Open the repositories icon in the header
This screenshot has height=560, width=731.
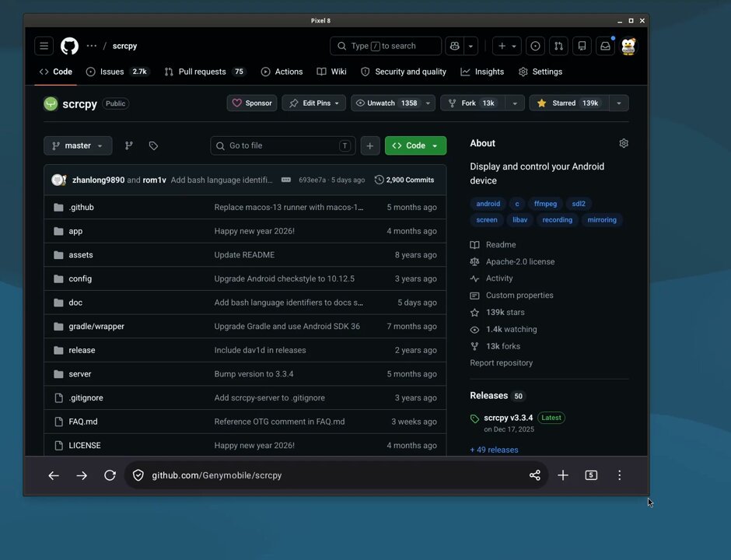582,46
